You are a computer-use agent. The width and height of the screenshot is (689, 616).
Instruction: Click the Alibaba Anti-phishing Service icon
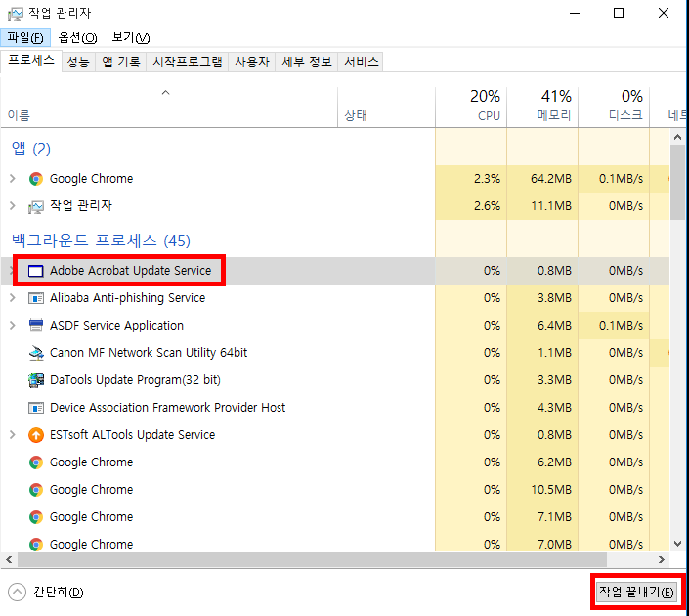(x=36, y=298)
